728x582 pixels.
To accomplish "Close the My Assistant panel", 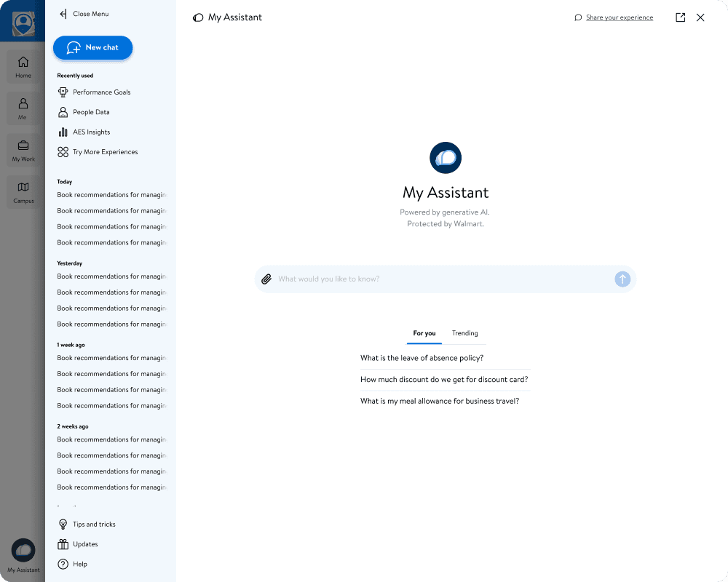I will coord(700,17).
